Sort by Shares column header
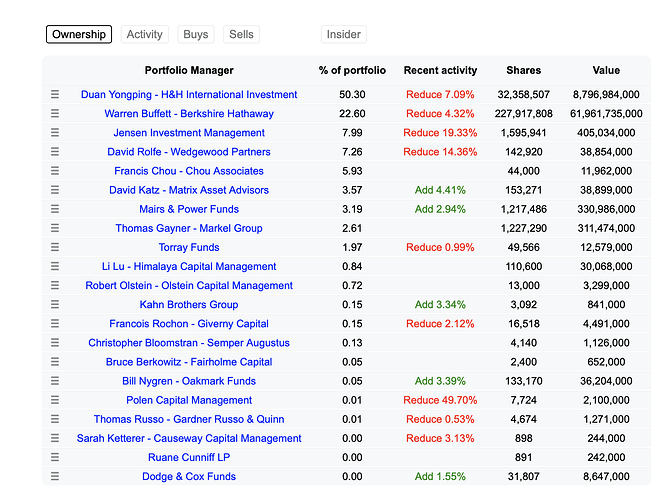Viewport: 665px width, 500px height. [x=524, y=70]
